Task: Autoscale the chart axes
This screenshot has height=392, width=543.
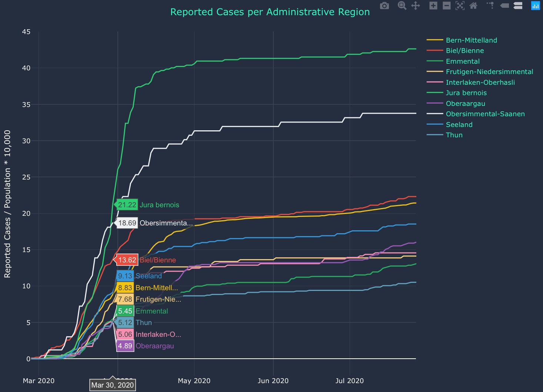Action: (460, 6)
